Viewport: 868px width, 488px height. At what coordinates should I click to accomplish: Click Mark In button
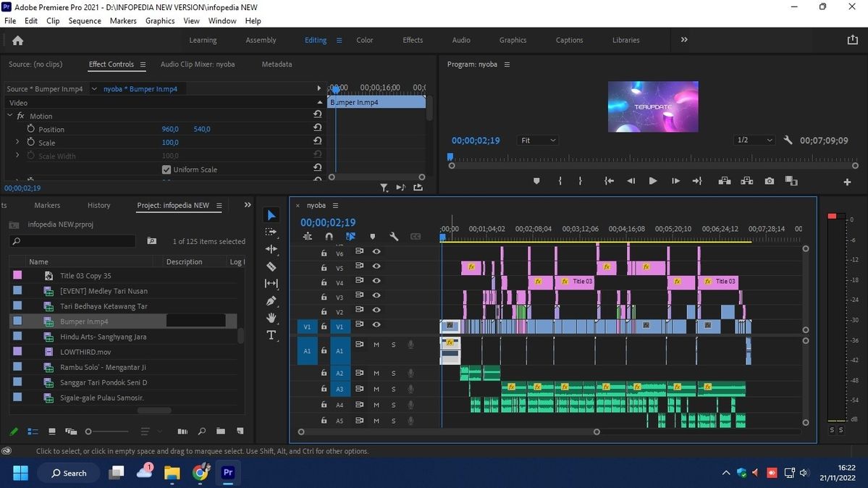[x=560, y=181]
